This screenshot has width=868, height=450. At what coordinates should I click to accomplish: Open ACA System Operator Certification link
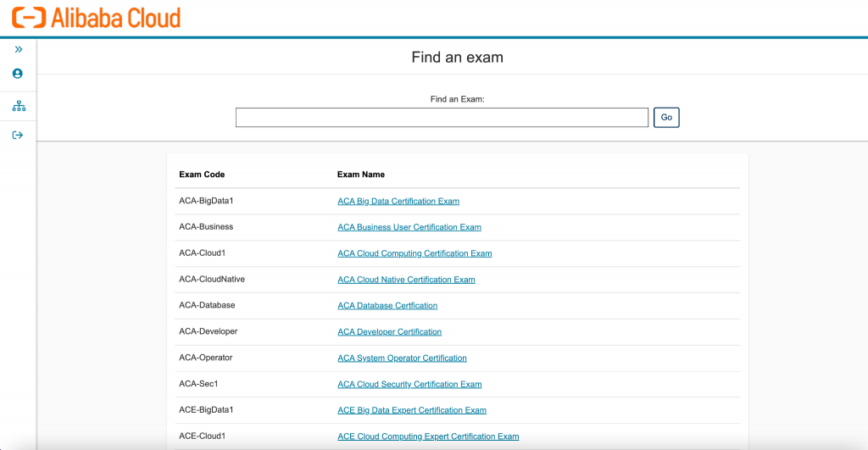pos(402,358)
